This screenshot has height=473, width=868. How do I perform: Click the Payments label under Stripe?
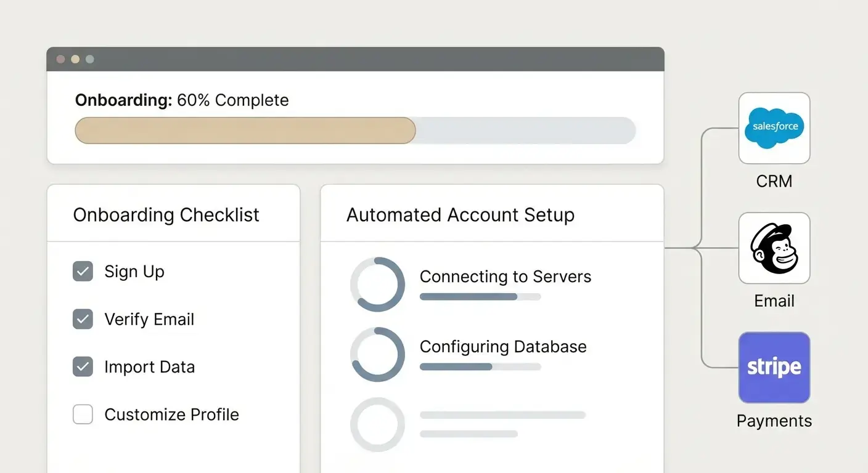(x=774, y=421)
